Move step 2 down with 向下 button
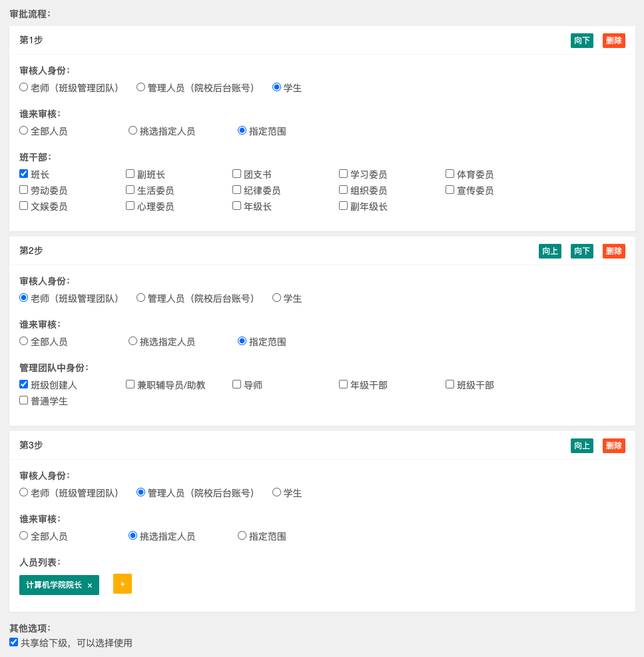The width and height of the screenshot is (644, 657). [581, 251]
